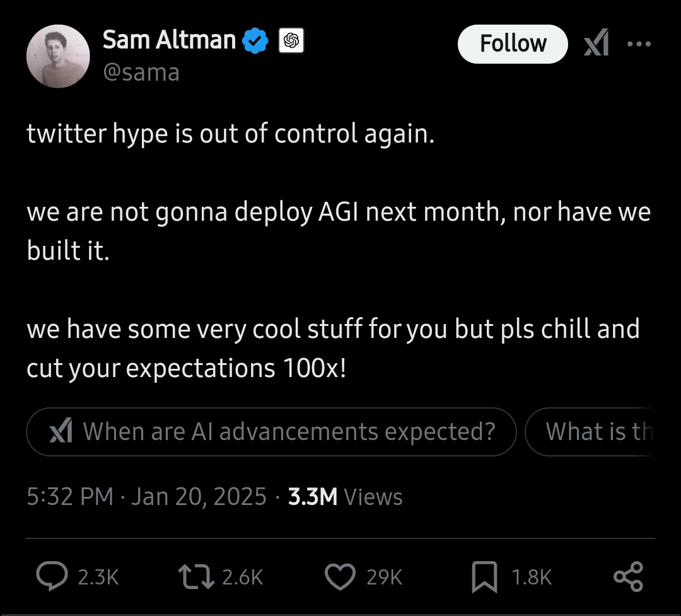Open the share icon options
Image resolution: width=681 pixels, height=616 pixels.
628,576
